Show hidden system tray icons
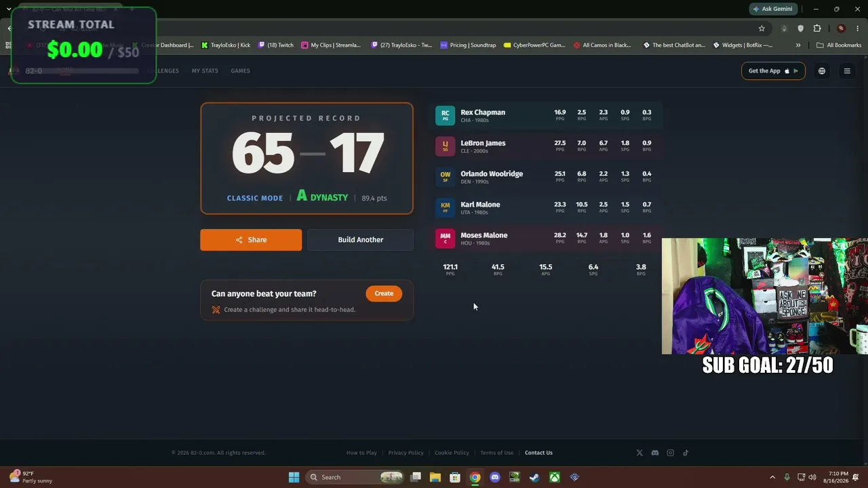This screenshot has height=488, width=868. click(x=772, y=477)
